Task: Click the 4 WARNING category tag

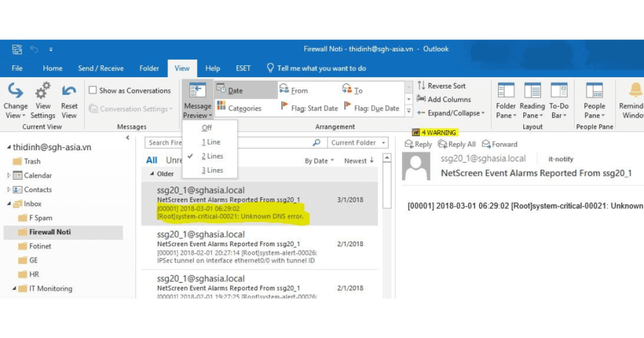Action: point(435,133)
